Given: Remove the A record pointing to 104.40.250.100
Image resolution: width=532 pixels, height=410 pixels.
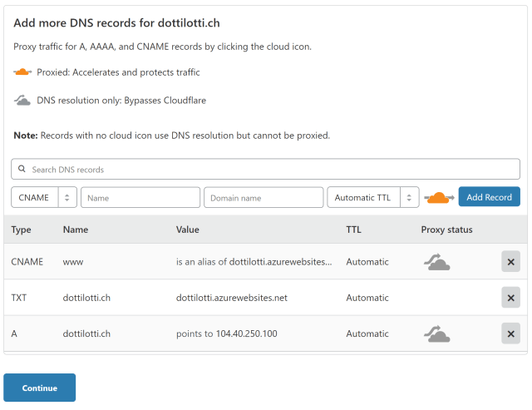Looking at the screenshot, I should point(510,334).
